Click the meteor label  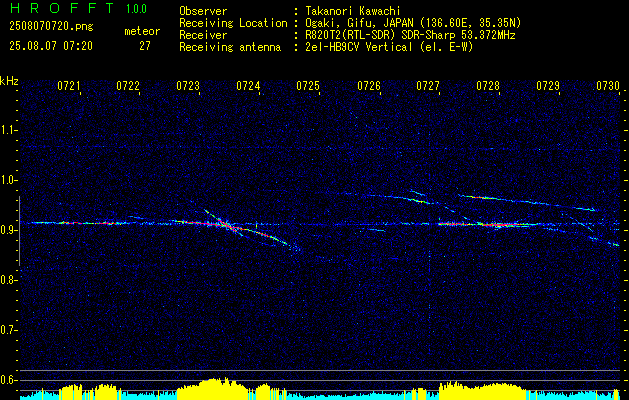point(142,31)
